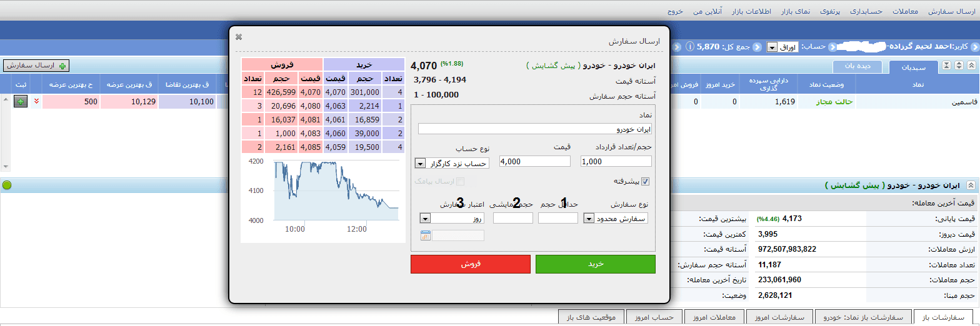Click the 10,100 best demand price cell
This screenshot has width=980, height=326.
pos(187,102)
